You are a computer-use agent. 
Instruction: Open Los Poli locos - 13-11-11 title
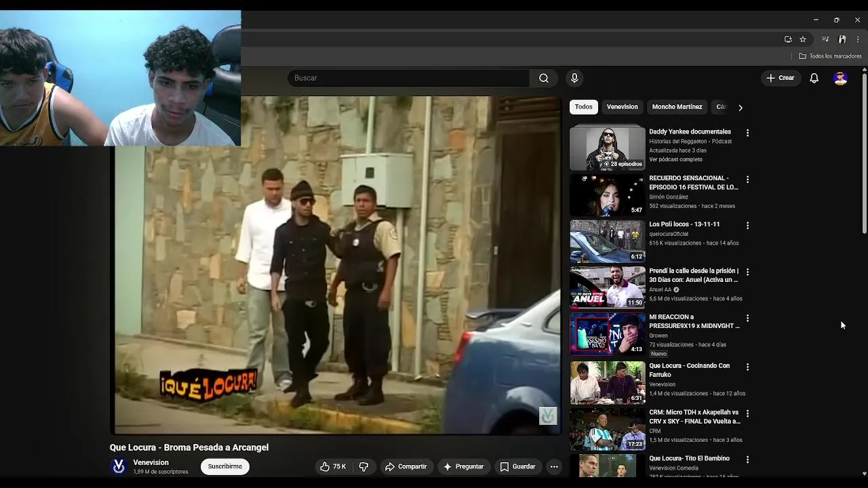pyautogui.click(x=684, y=224)
